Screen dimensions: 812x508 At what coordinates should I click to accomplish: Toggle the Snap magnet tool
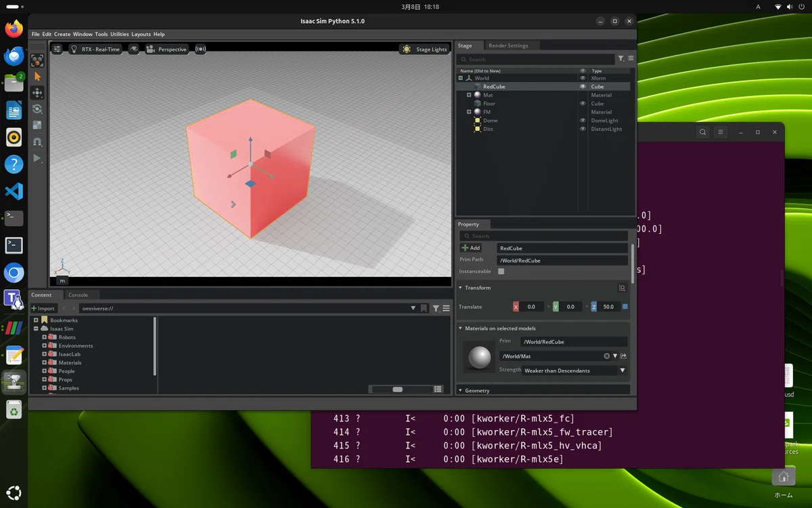(37, 142)
